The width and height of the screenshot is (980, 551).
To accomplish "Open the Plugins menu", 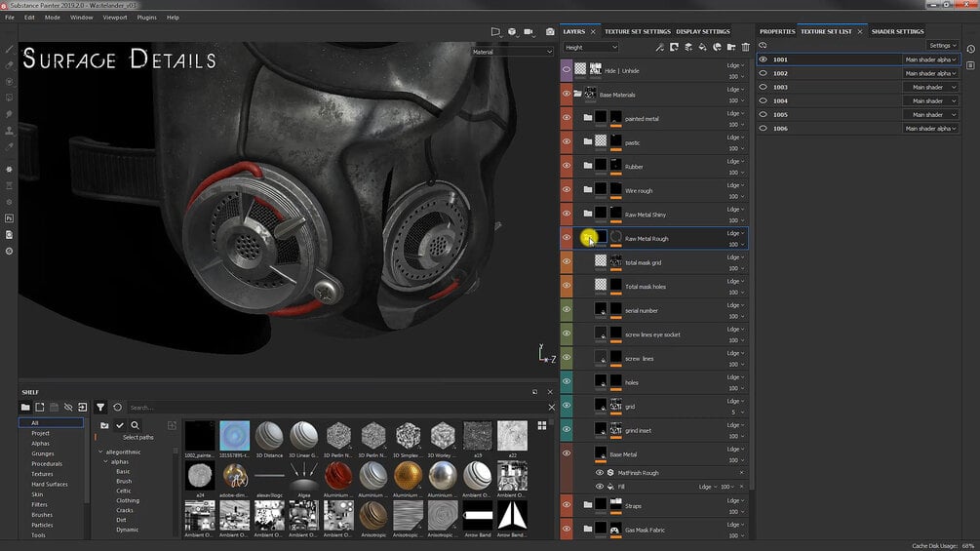I will (x=147, y=18).
